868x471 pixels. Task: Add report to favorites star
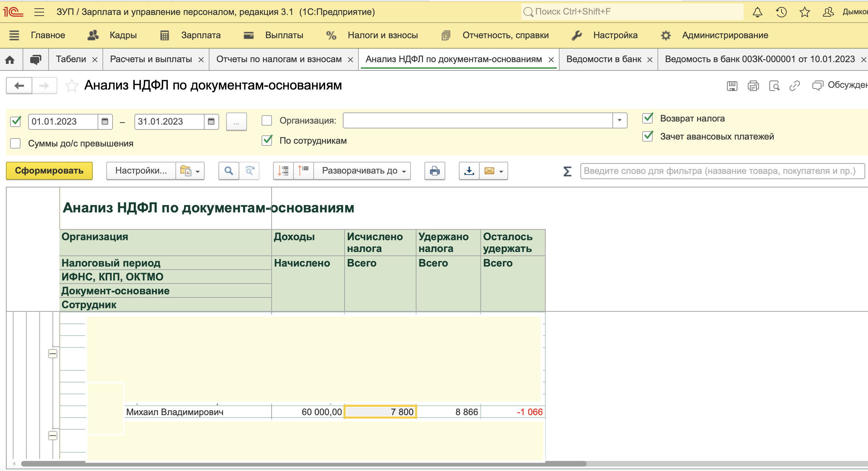coord(72,86)
